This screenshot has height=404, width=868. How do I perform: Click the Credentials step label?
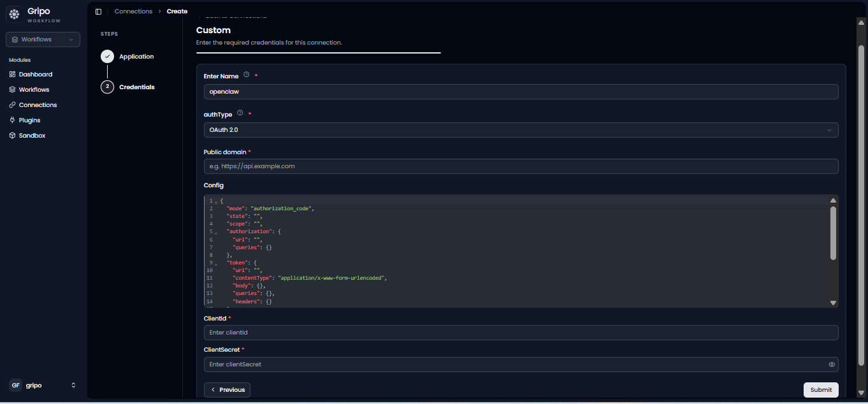coord(137,87)
